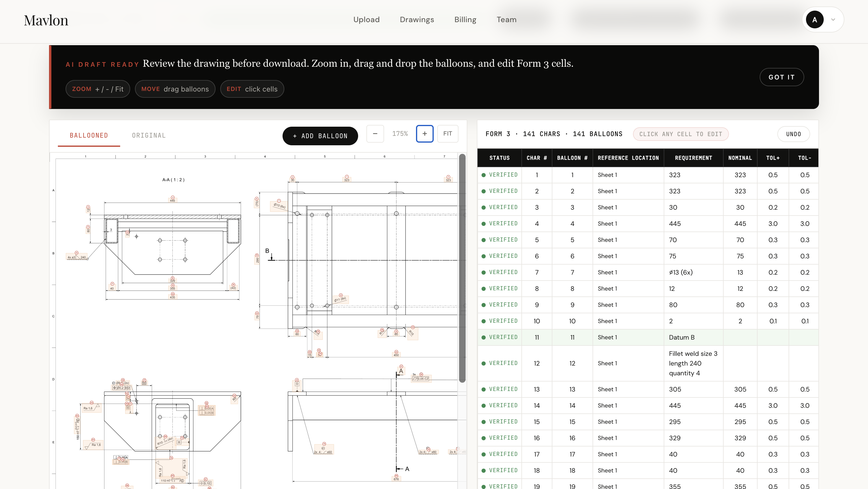Click the BALLOON # column header
Viewport: 868px width, 489px height.
point(572,158)
